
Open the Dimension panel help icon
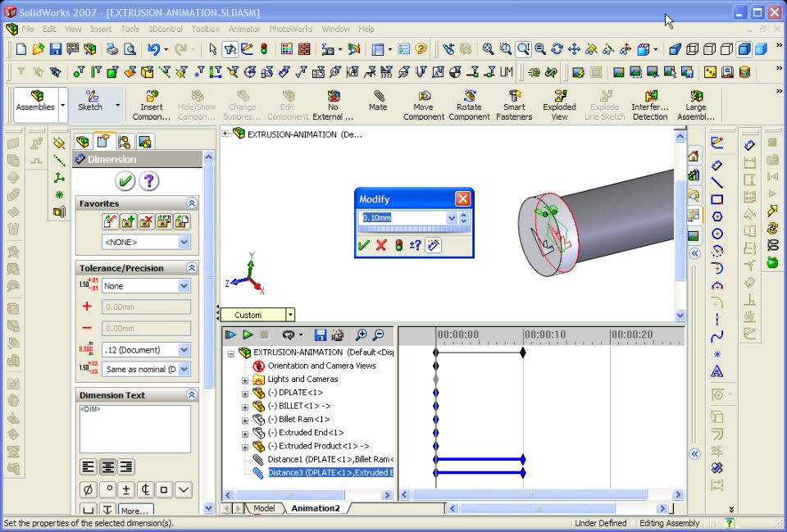coord(149,180)
